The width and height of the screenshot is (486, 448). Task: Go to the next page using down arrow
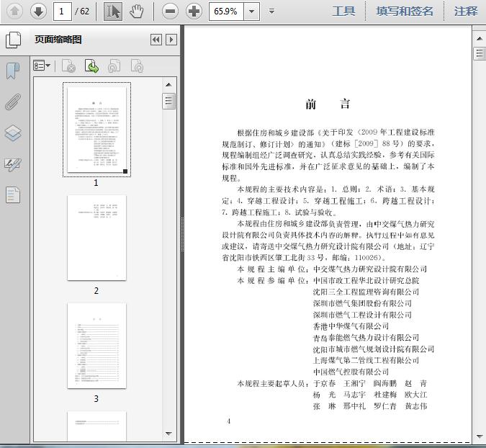click(x=38, y=11)
